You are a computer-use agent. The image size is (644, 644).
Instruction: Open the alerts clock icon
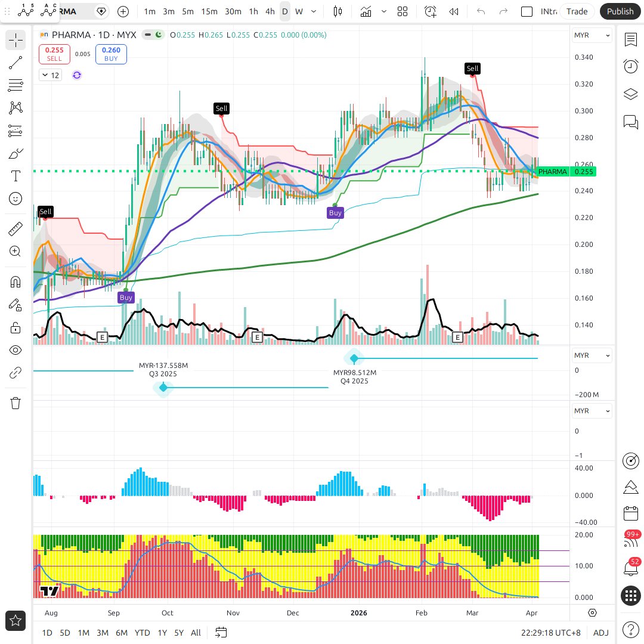[x=630, y=66]
